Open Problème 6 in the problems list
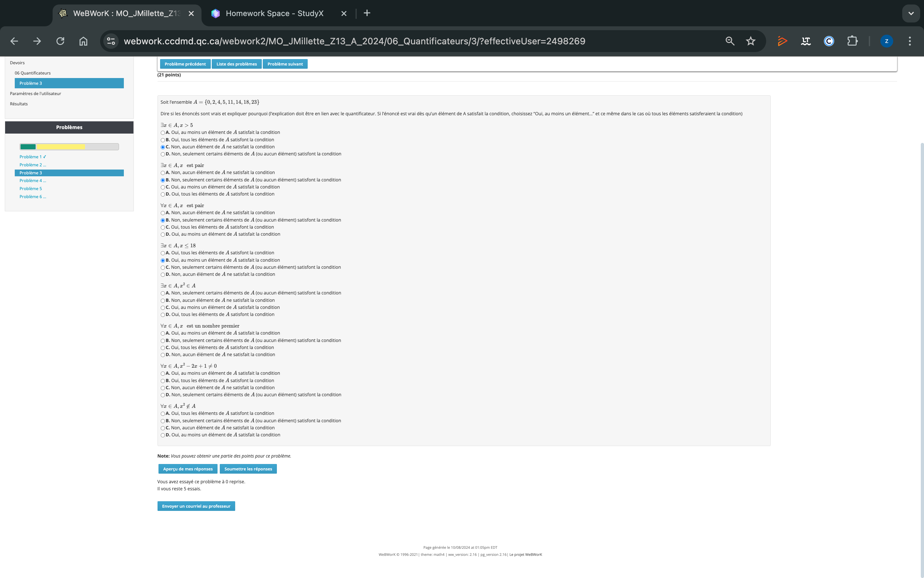The height and width of the screenshot is (578, 924). [33, 197]
